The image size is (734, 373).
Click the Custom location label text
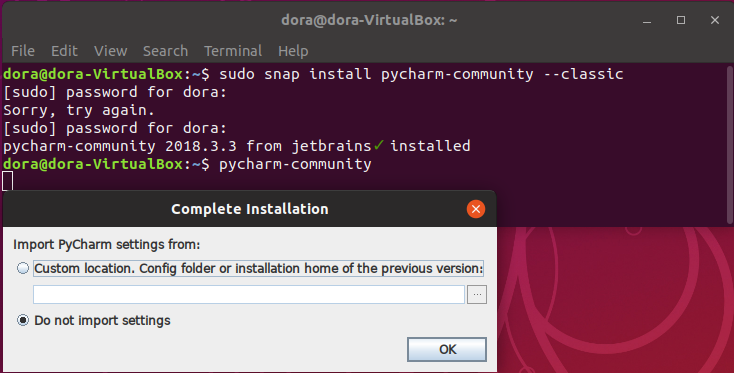[x=258, y=268]
